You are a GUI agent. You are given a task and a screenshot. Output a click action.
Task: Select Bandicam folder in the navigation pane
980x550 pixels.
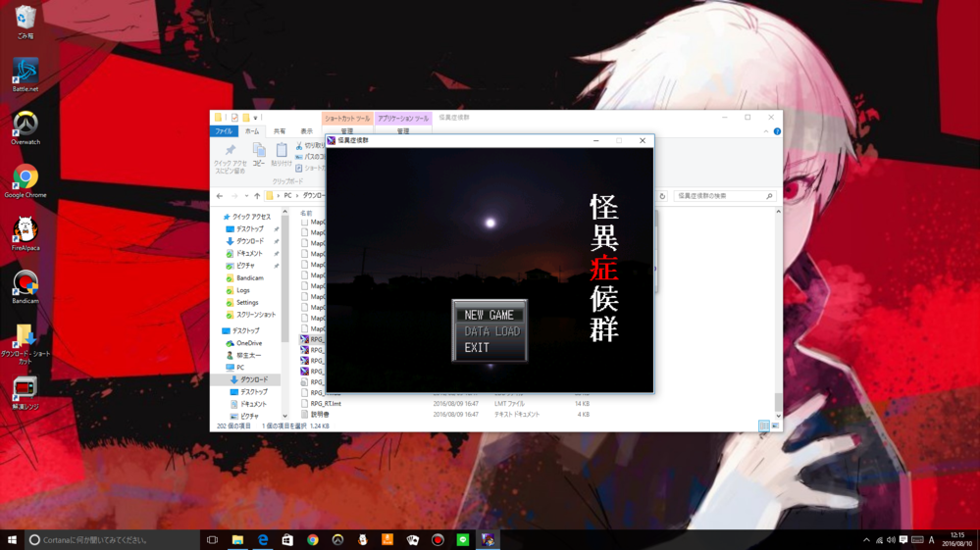245,277
